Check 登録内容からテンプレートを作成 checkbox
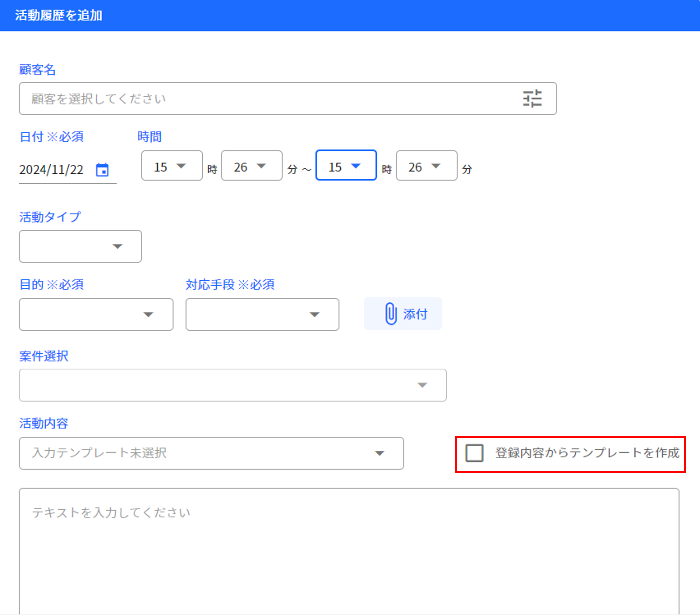The height and width of the screenshot is (615, 700). point(474,453)
